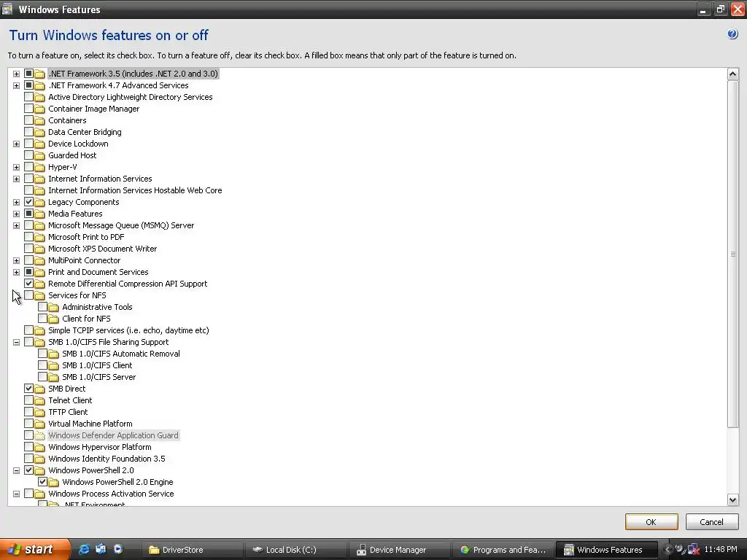The image size is (747, 560).
Task: Click the folder icon beside Windows Identity Foundation 3.5
Action: coord(39,459)
